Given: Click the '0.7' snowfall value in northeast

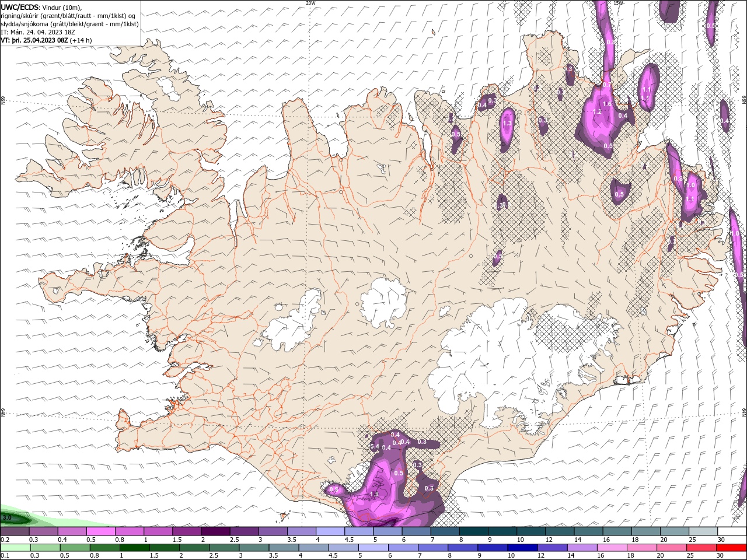Looking at the screenshot, I should click(607, 85).
